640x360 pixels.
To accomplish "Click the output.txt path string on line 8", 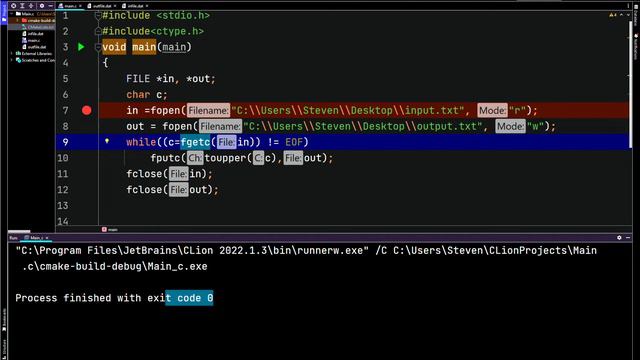I will coord(362,126).
